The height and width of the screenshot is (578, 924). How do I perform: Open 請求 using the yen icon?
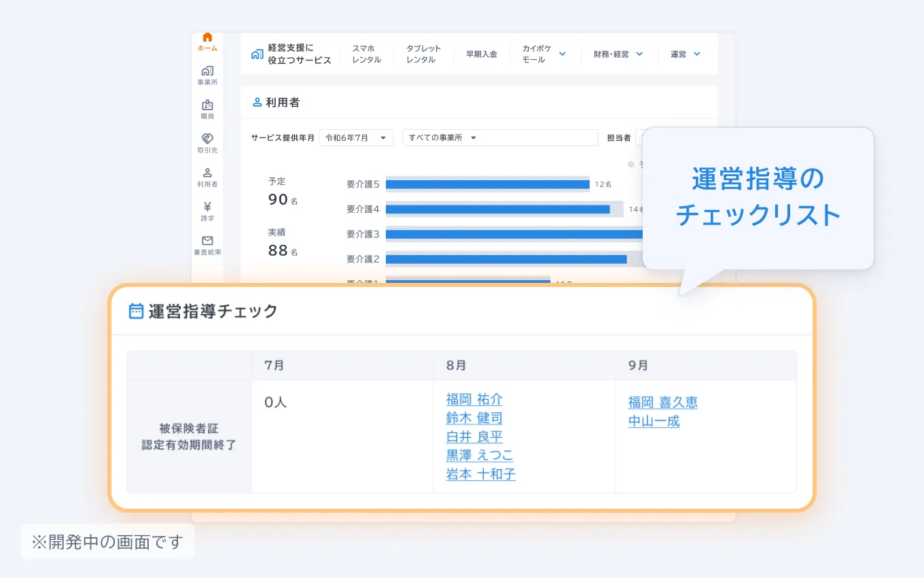[207, 208]
